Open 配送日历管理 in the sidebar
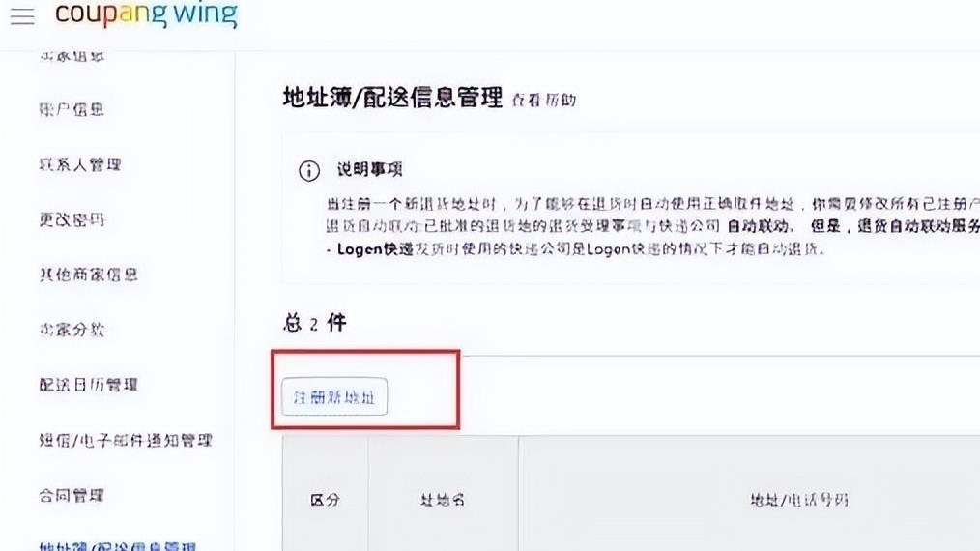Image resolution: width=980 pixels, height=551 pixels. pyautogui.click(x=89, y=385)
